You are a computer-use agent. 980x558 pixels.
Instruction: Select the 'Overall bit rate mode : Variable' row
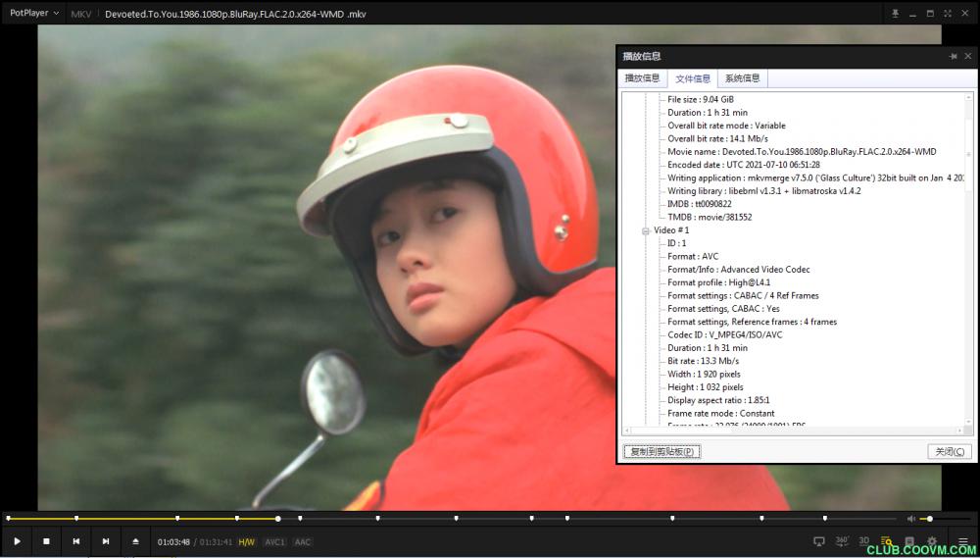point(726,126)
